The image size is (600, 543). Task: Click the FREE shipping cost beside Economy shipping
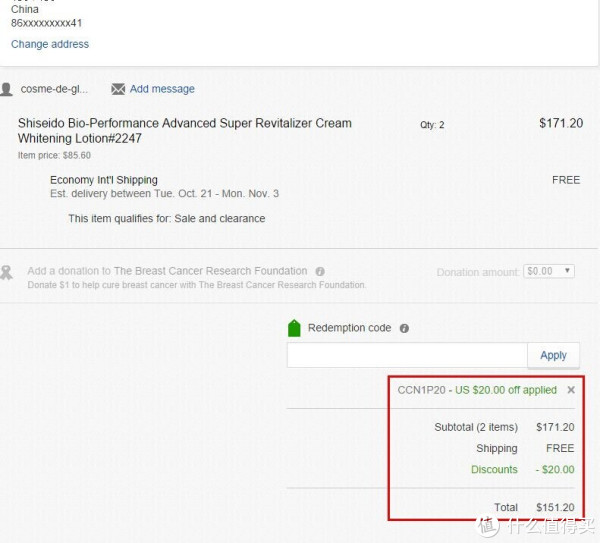(x=566, y=180)
